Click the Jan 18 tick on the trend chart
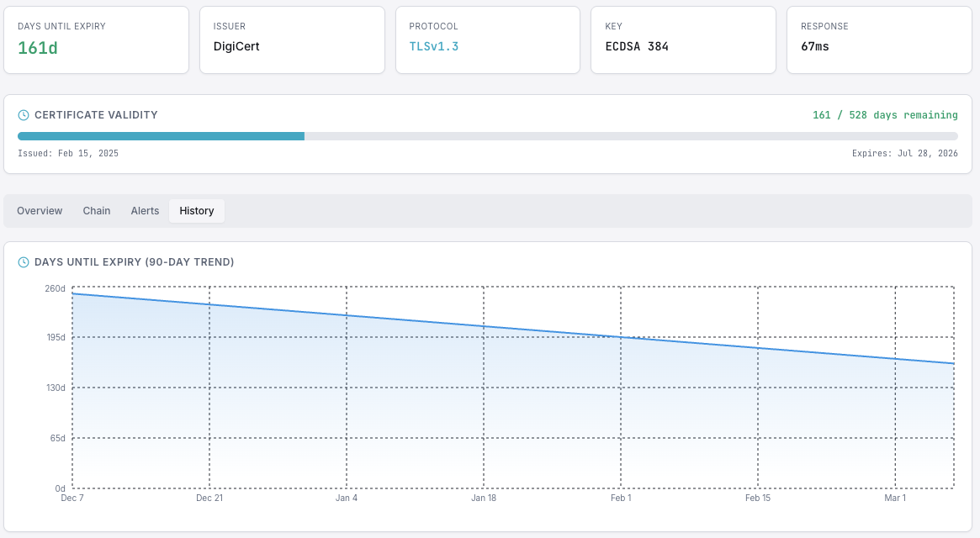The image size is (980, 538). pos(484,498)
